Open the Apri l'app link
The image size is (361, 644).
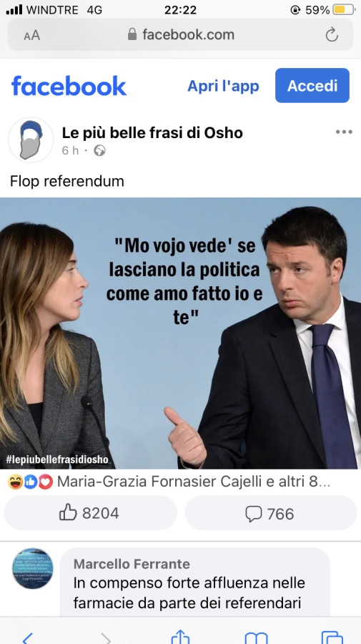tap(223, 86)
